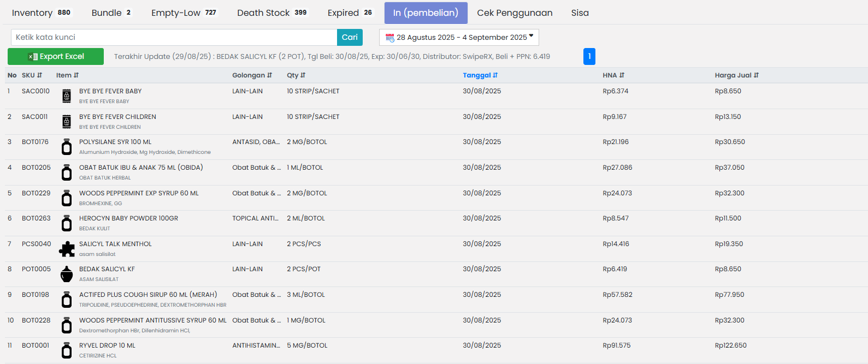868x364 pixels.
Task: Click bottle icon for ACTIFED PLUS COUGH SIRUP
Action: (67, 300)
